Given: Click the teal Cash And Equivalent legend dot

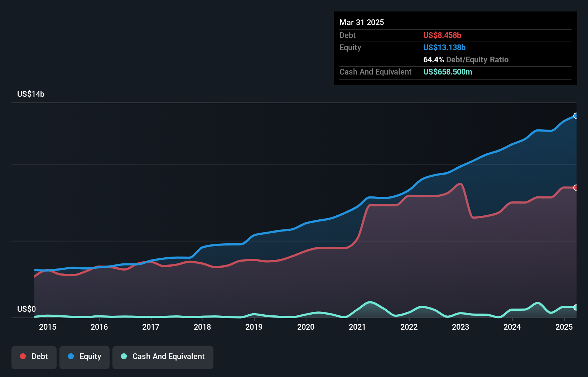Looking at the screenshot, I should (124, 356).
